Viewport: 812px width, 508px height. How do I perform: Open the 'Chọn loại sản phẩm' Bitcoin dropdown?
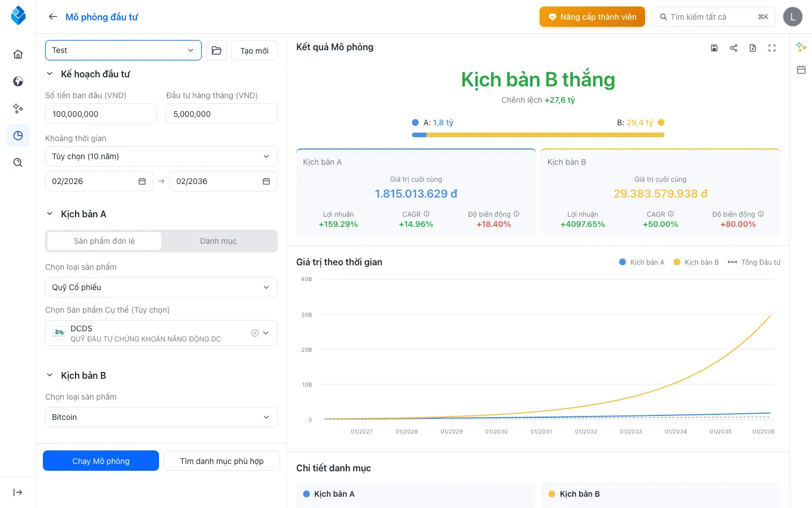click(161, 417)
